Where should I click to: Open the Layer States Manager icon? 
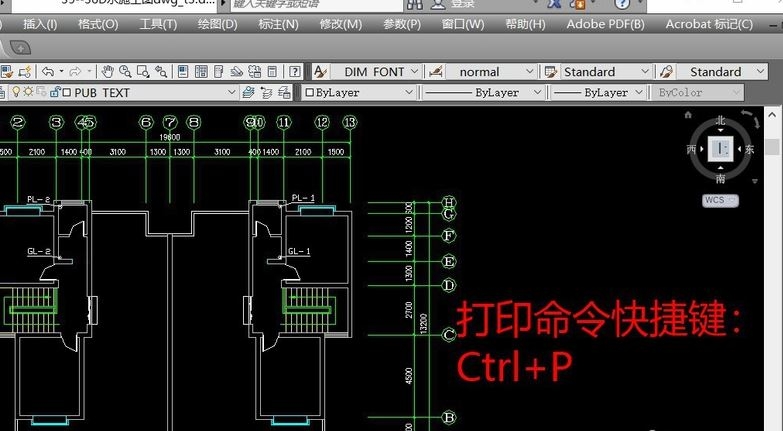[284, 92]
